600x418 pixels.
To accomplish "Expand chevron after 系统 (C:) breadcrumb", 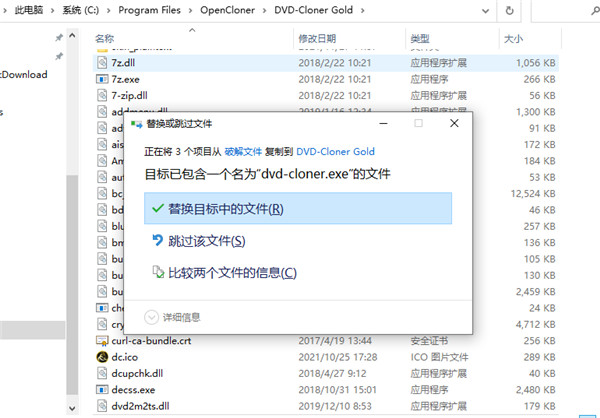I will click(x=109, y=11).
